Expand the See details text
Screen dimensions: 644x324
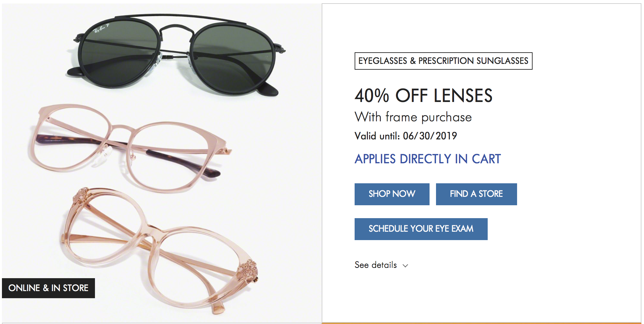tap(376, 265)
